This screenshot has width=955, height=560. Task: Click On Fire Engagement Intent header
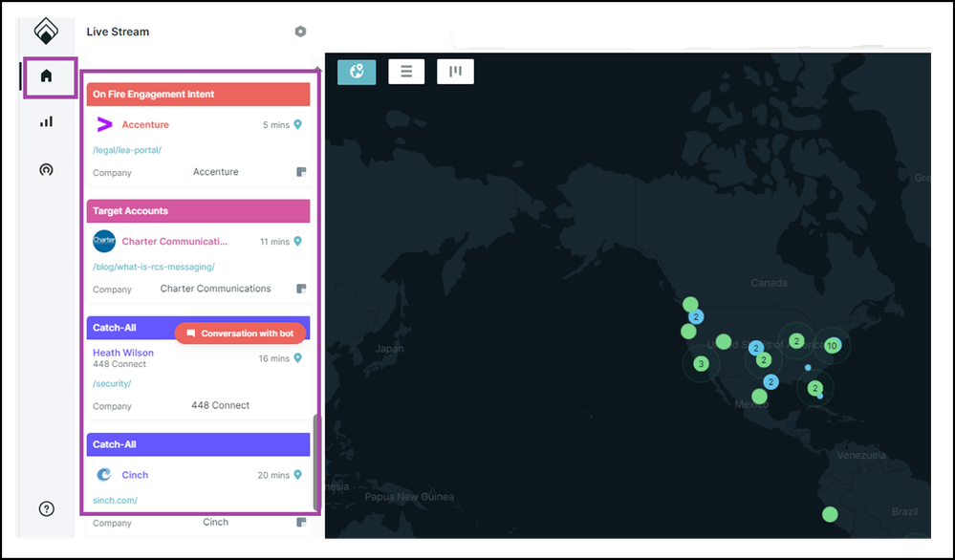coord(199,95)
